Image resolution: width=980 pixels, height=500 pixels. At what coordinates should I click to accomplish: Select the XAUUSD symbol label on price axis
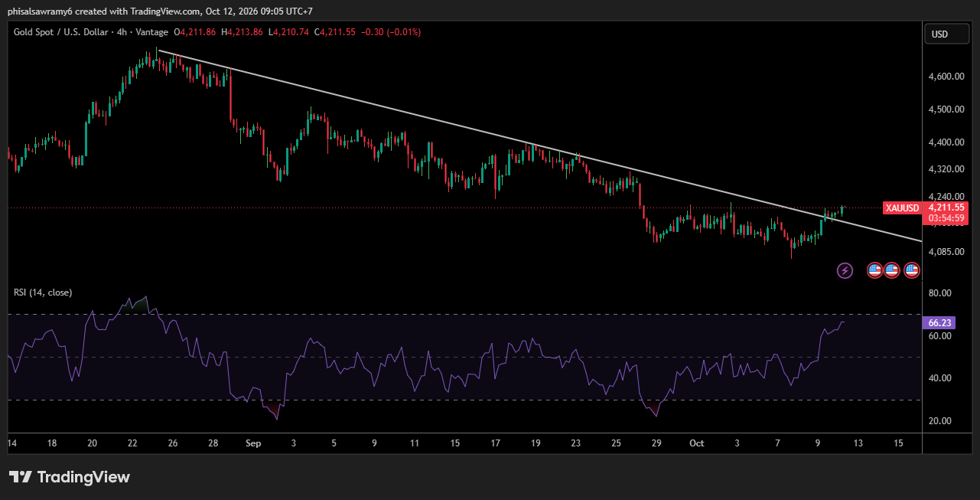pyautogui.click(x=903, y=208)
